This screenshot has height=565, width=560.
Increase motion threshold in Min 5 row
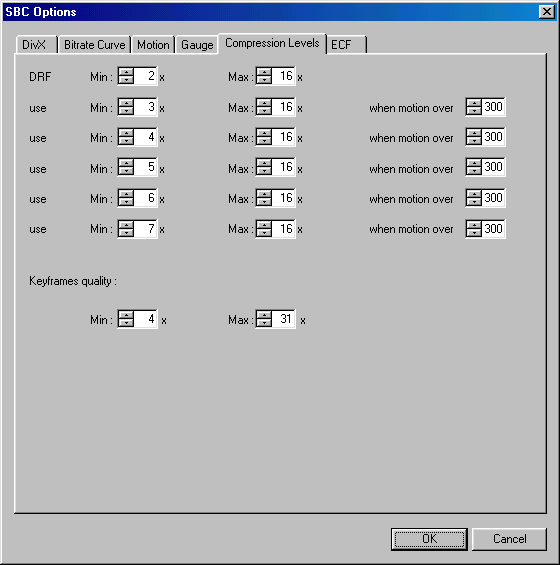click(474, 164)
